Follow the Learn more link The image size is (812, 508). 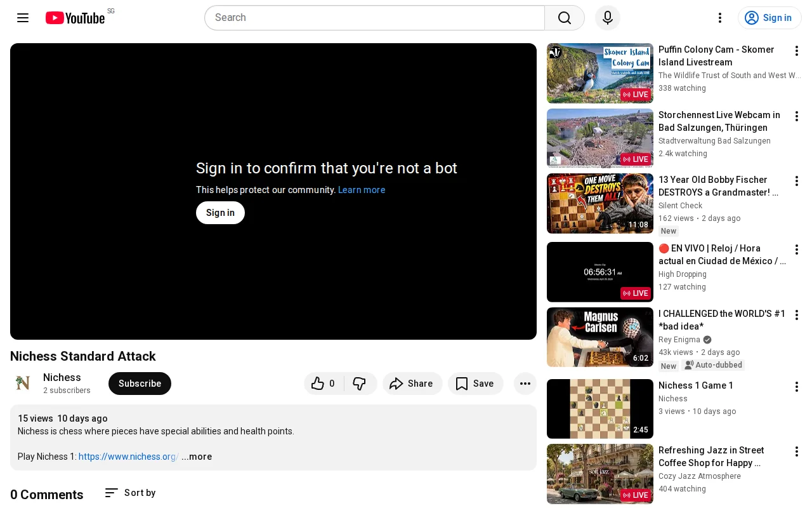pyautogui.click(x=362, y=190)
